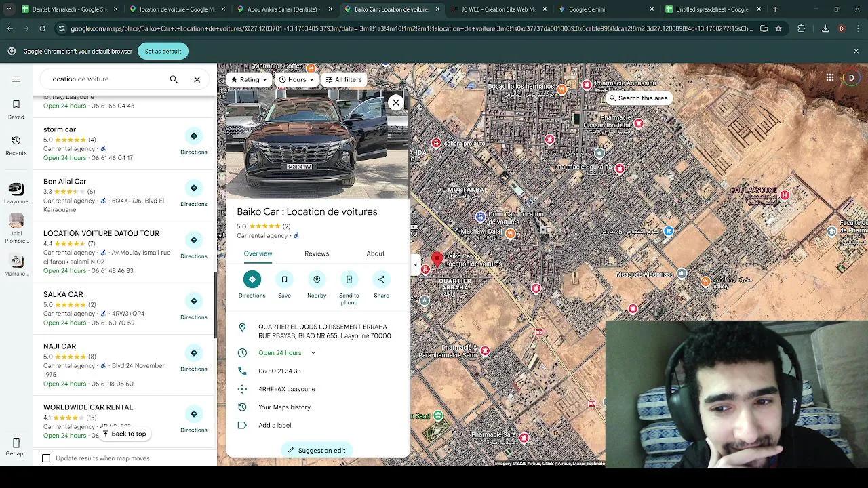Open Chrome tab search dropdown arrow
868x488 pixels.
pyautogui.click(x=9, y=9)
